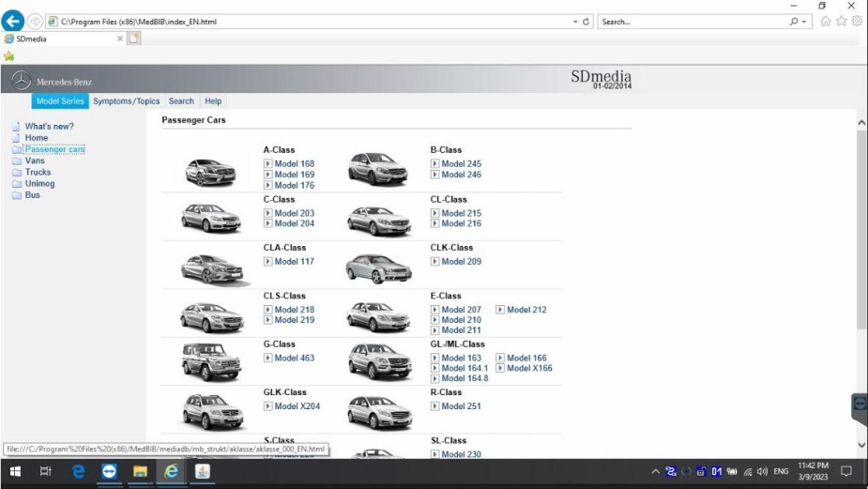868x489 pixels.
Task: Open the Unimog folder
Action: pyautogui.click(x=39, y=183)
